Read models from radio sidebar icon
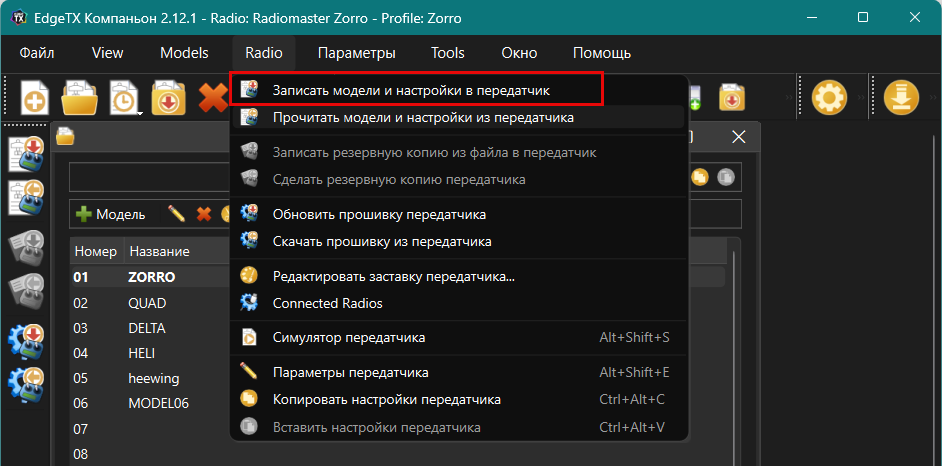The width and height of the screenshot is (942, 466). (x=25, y=199)
